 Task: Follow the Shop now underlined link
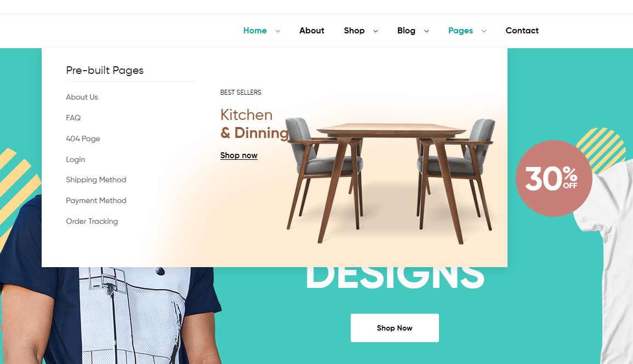click(x=238, y=155)
